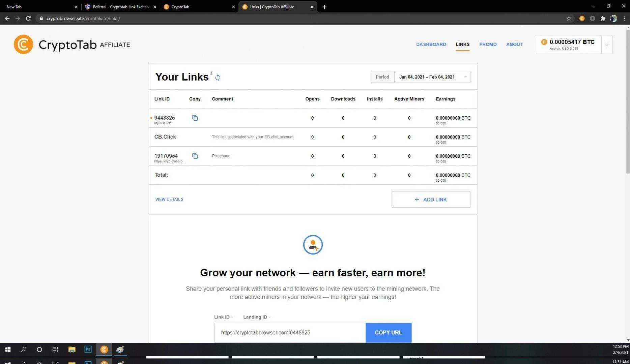Open the three-dot menu beside BTC balance
The image size is (630, 364).
[607, 44]
